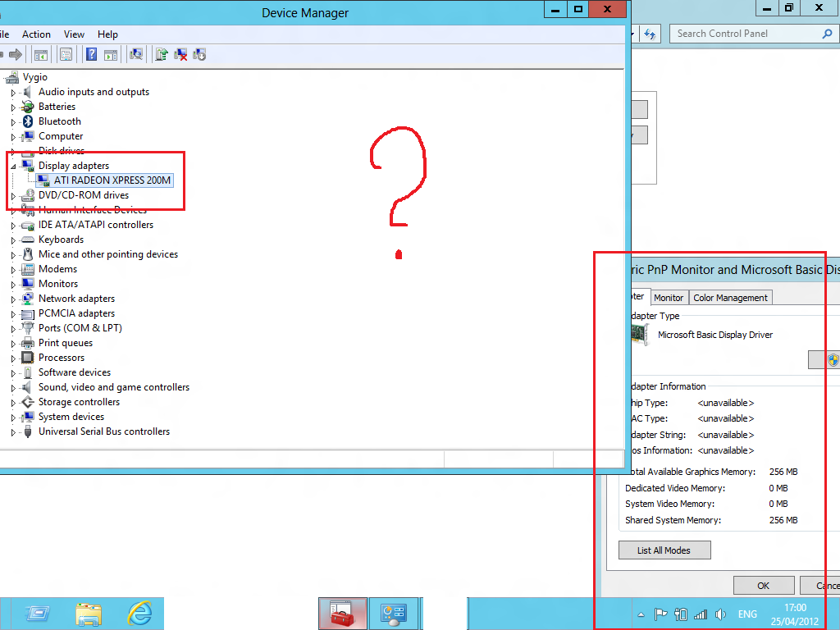This screenshot has width=840, height=630.
Task: Open File Explorer from the taskbar
Action: coord(89,613)
